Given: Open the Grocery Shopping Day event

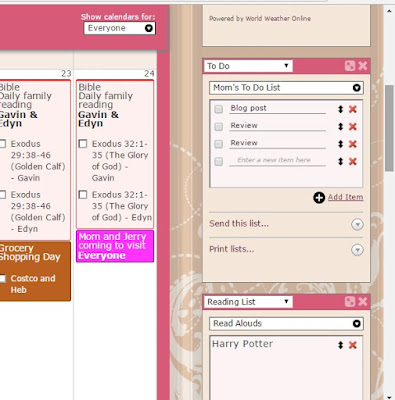Looking at the screenshot, I should tap(35, 272).
